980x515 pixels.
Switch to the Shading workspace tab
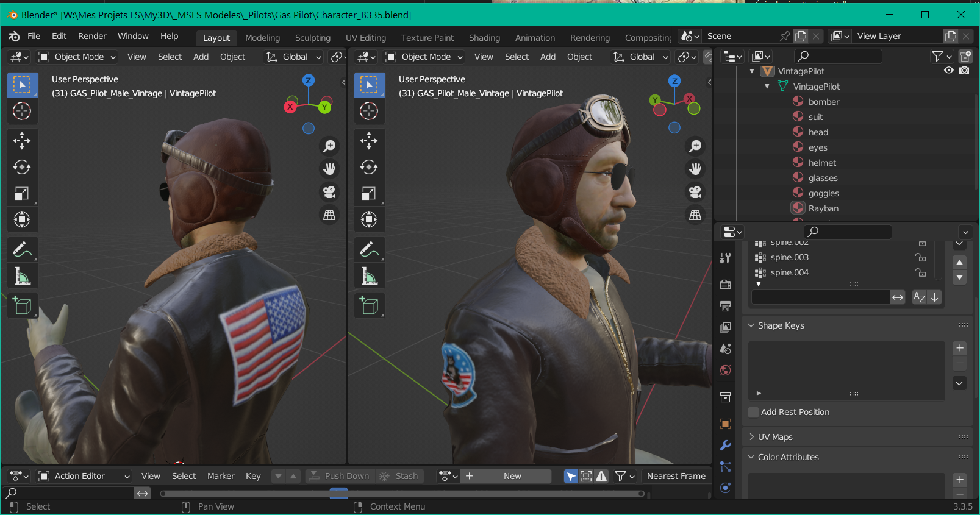[484, 38]
